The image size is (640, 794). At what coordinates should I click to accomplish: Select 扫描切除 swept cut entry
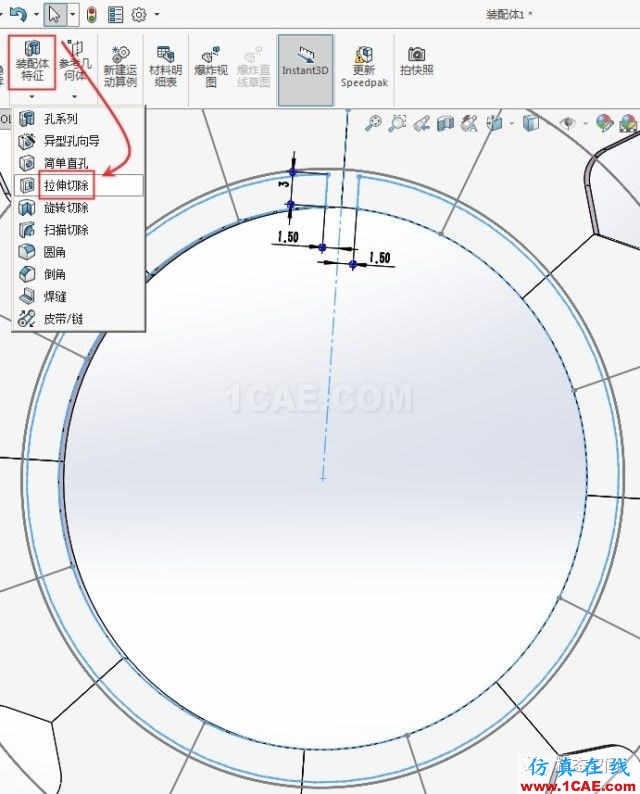[79, 230]
